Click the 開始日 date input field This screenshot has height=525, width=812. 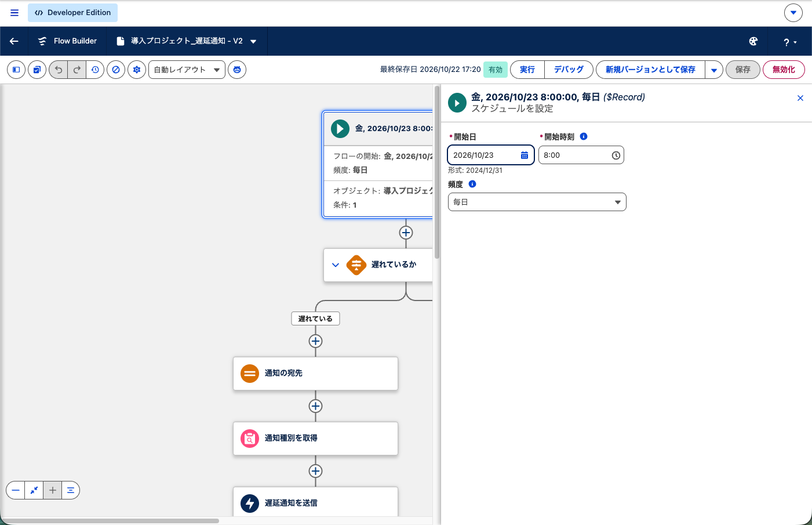point(490,155)
